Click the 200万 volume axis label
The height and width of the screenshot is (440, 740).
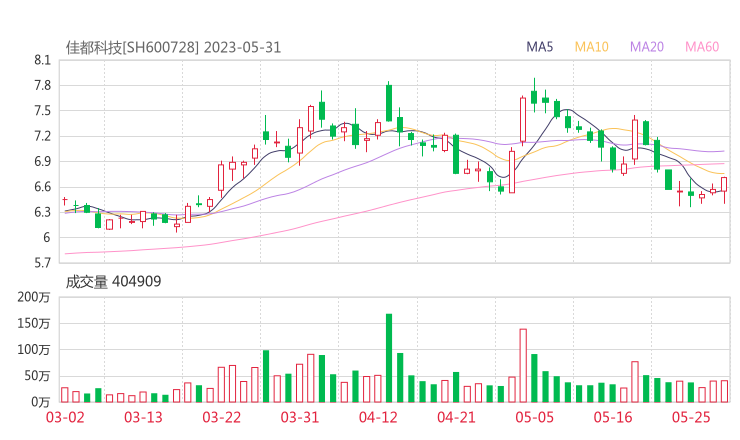click(x=34, y=297)
